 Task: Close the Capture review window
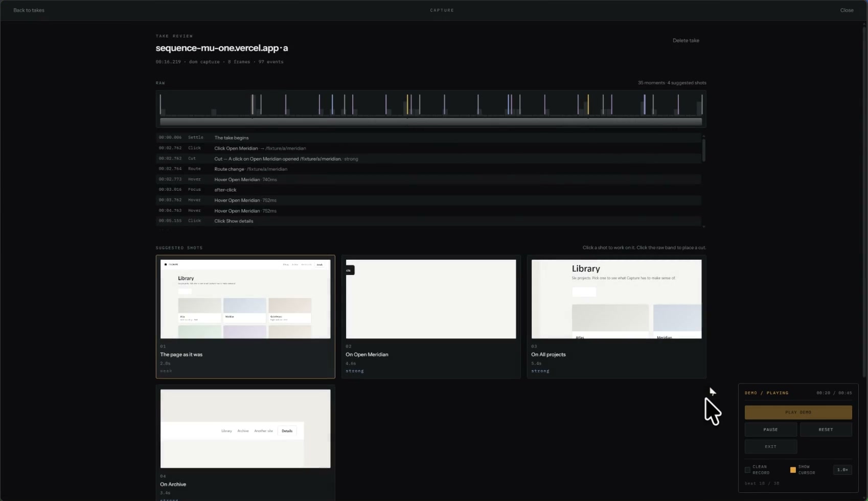point(847,10)
